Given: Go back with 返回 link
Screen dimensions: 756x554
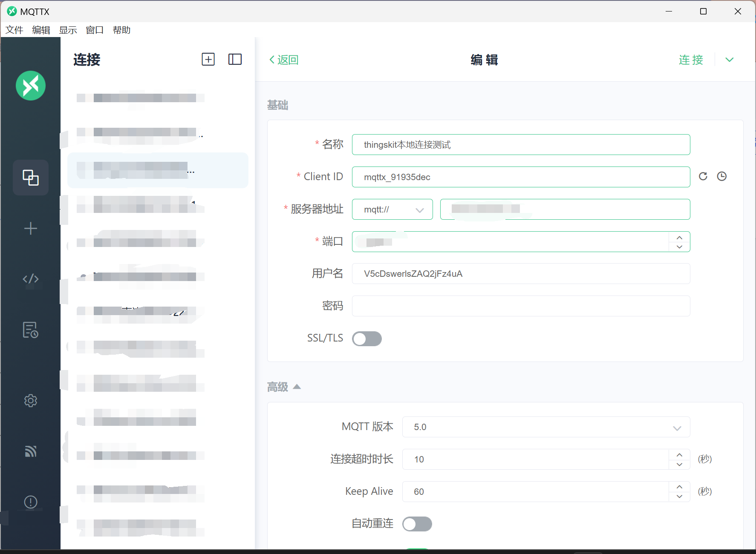Looking at the screenshot, I should [284, 60].
